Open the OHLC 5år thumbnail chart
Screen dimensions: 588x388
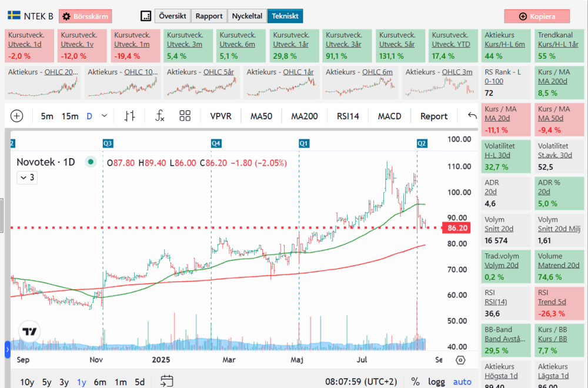click(202, 83)
